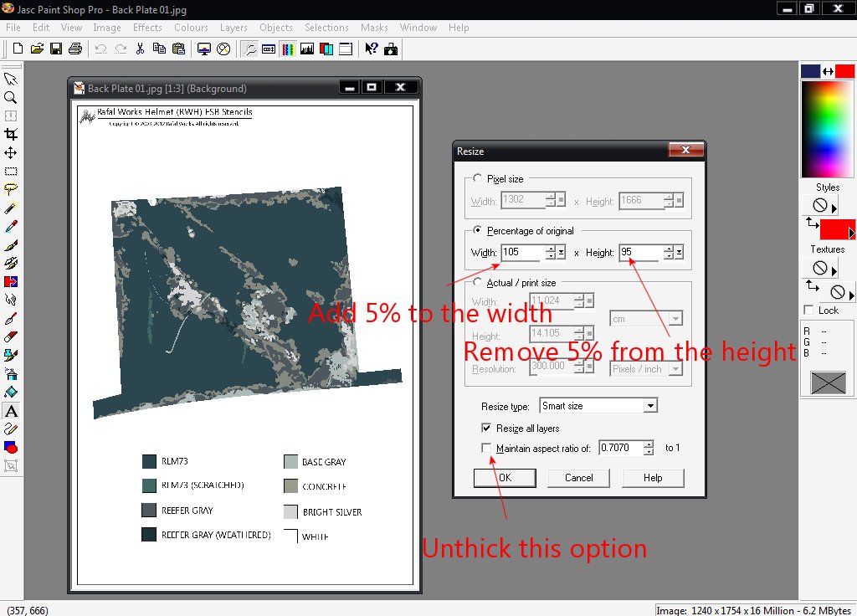
Task: Uncheck Resize all layers checkbox
Action: tap(486, 428)
